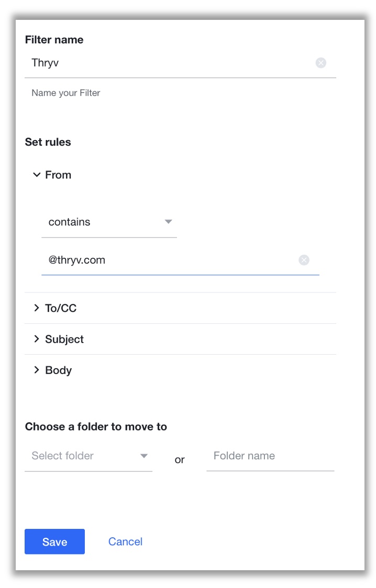Collapse the From rule using its chevron
Screen dimensions: 376x588
pos(37,175)
